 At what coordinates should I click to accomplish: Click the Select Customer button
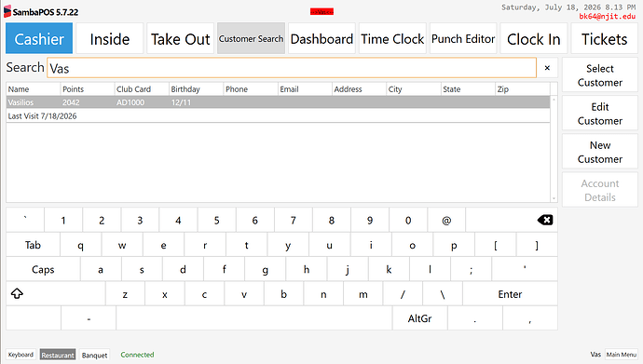[600, 74]
